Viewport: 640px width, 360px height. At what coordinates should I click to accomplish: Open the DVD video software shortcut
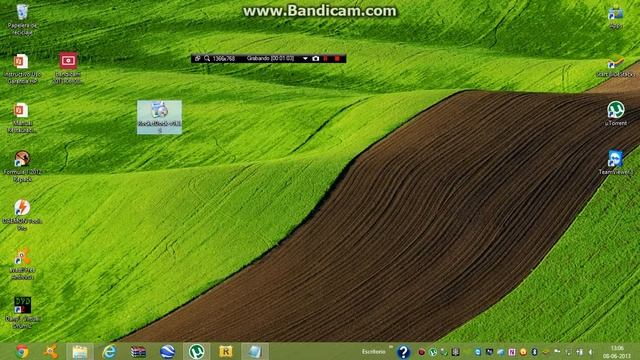[x=22, y=312]
